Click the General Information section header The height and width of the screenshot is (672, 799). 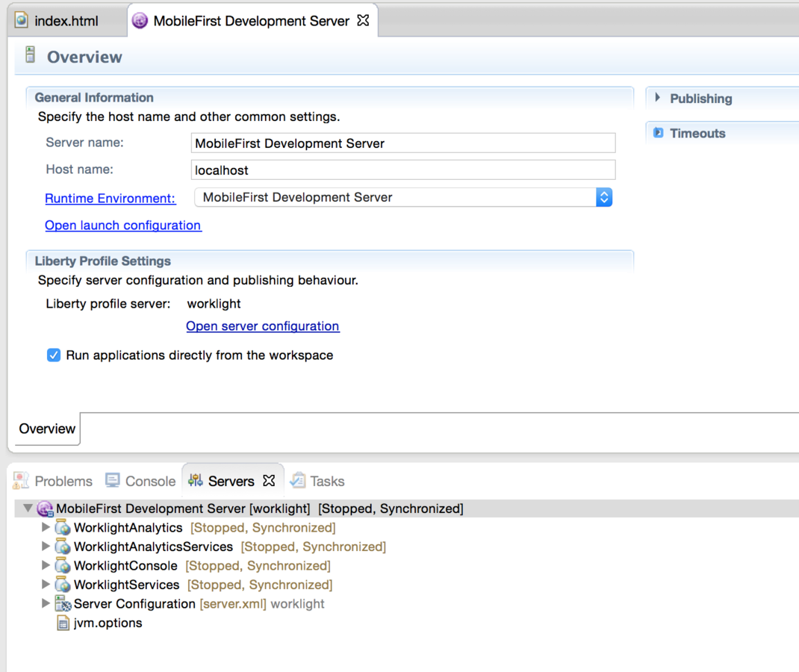[94, 97]
